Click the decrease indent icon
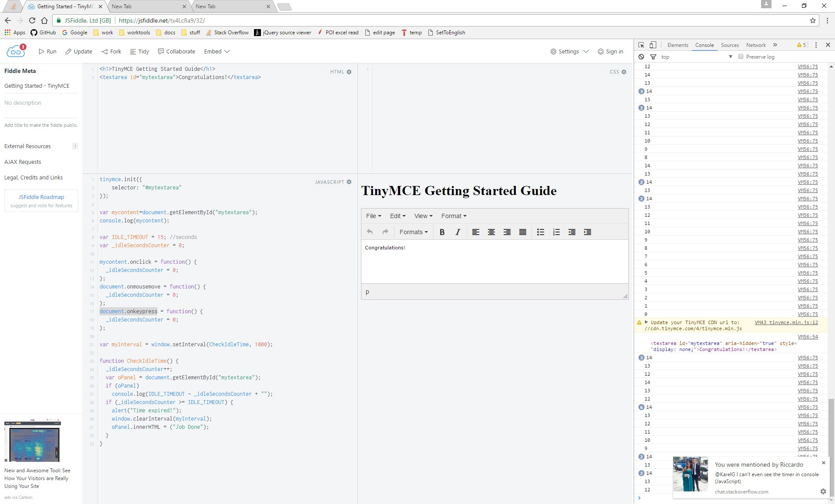Screen dimensions: 835x504 572,232
